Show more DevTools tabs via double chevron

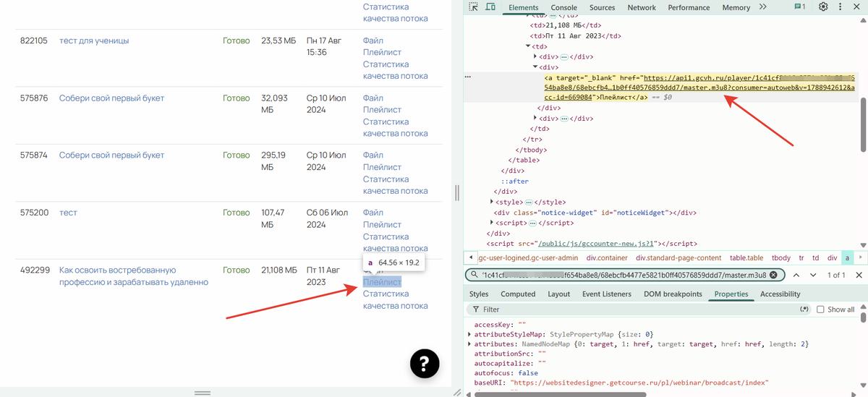point(762,7)
